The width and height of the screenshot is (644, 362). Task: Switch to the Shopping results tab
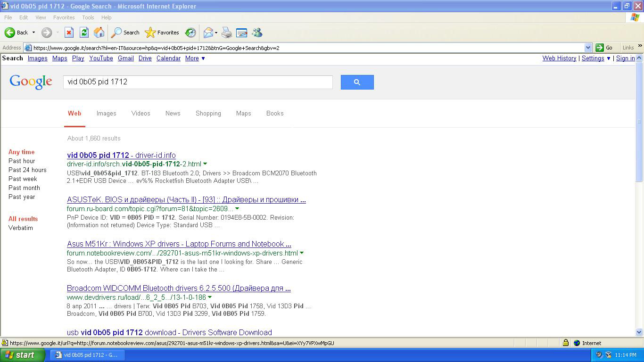coord(208,113)
